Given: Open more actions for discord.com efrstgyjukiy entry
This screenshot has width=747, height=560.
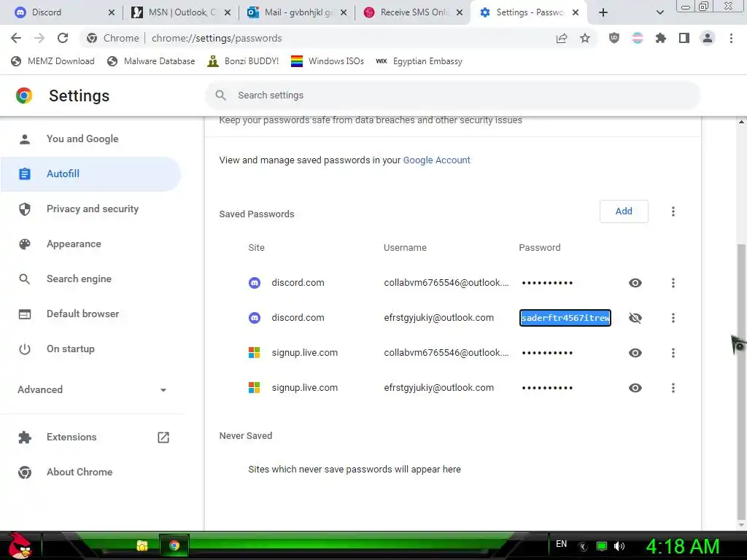Looking at the screenshot, I should [x=673, y=318].
